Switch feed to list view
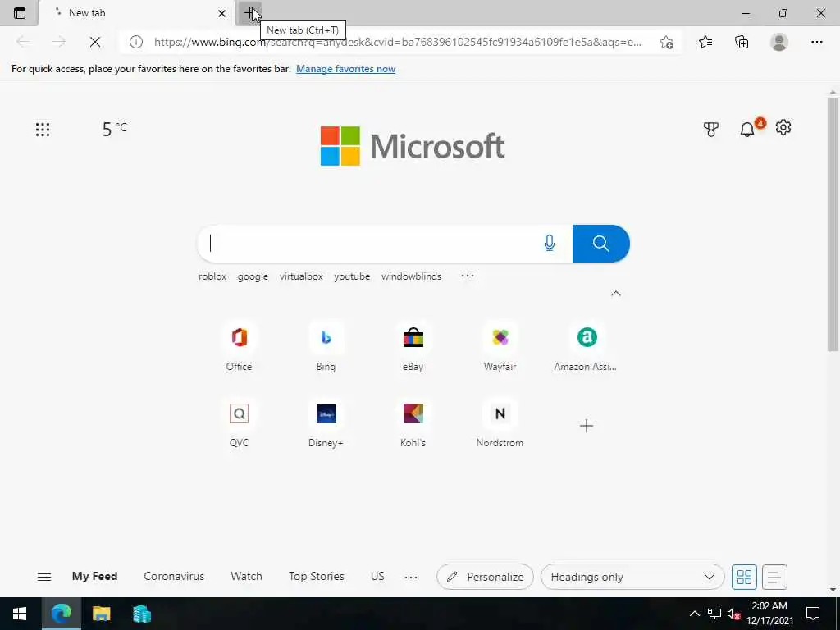 [774, 577]
